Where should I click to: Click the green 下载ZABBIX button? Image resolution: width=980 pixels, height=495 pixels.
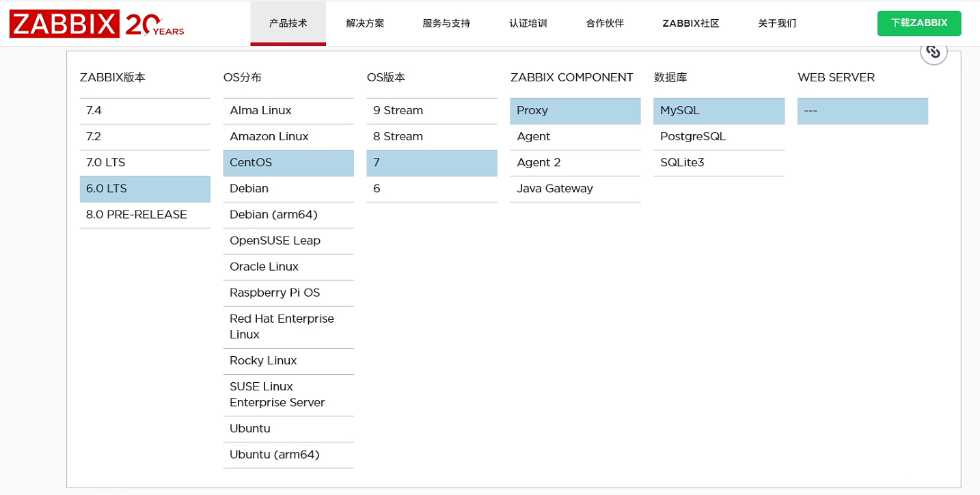[919, 23]
